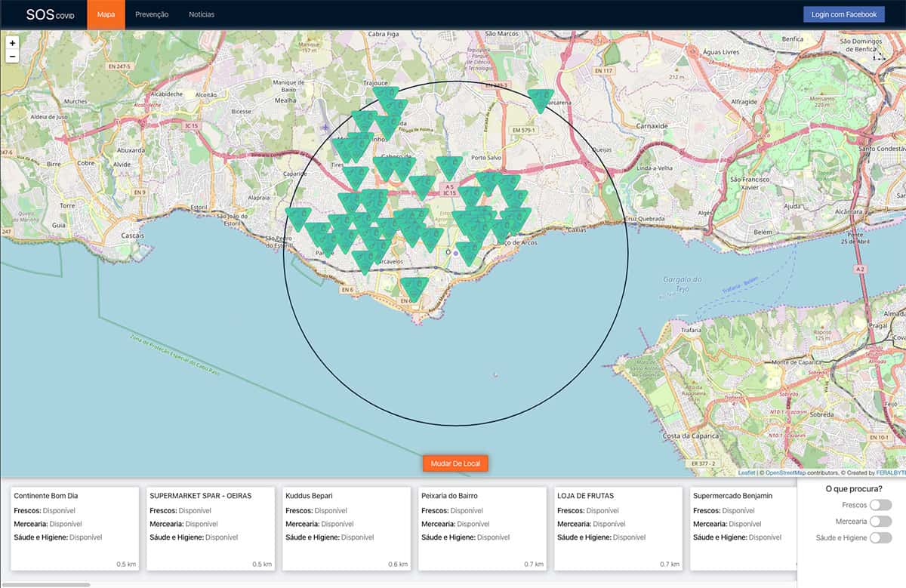Switch to the Prevenção tab
The width and height of the screenshot is (906, 588).
pos(152,14)
